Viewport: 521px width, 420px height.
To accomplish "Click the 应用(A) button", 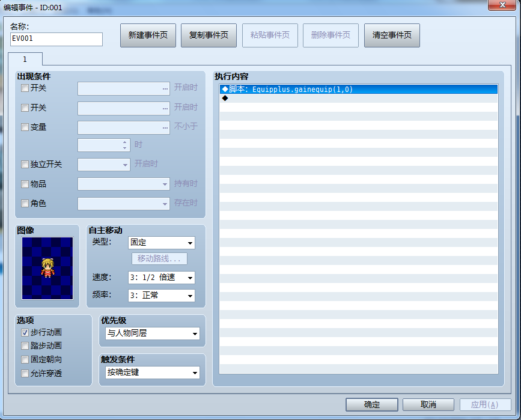I will [x=485, y=404].
